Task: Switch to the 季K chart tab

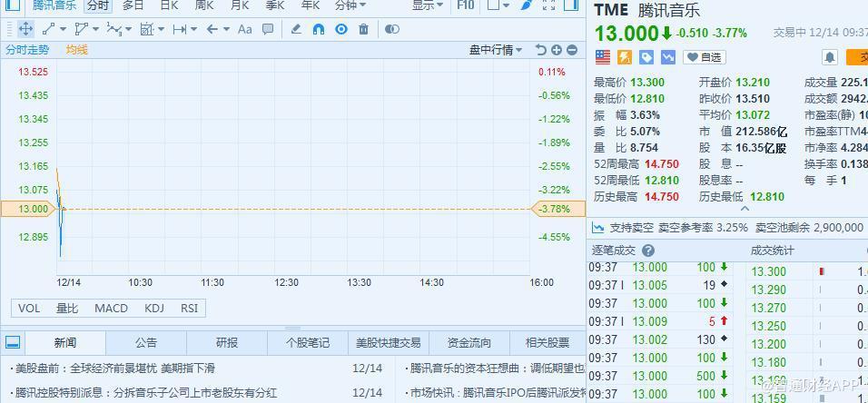Action: (x=275, y=5)
